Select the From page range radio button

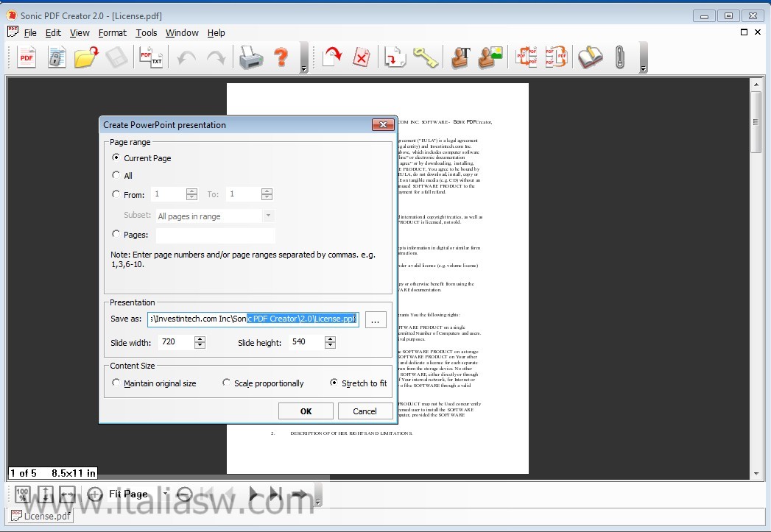click(x=116, y=194)
